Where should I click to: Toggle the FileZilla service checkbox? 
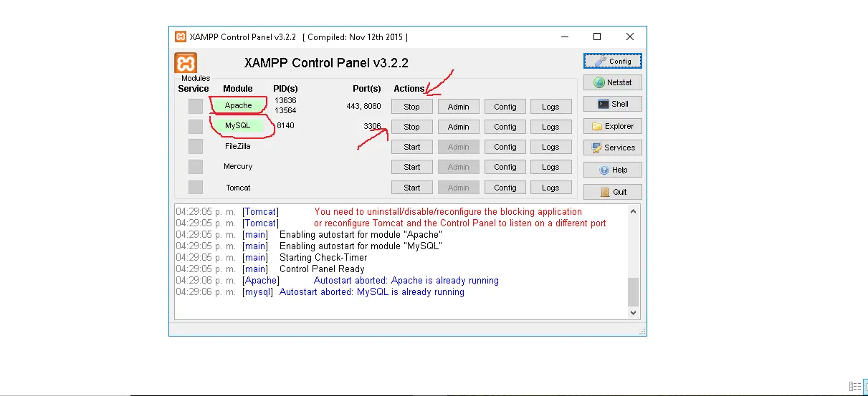pos(196,147)
